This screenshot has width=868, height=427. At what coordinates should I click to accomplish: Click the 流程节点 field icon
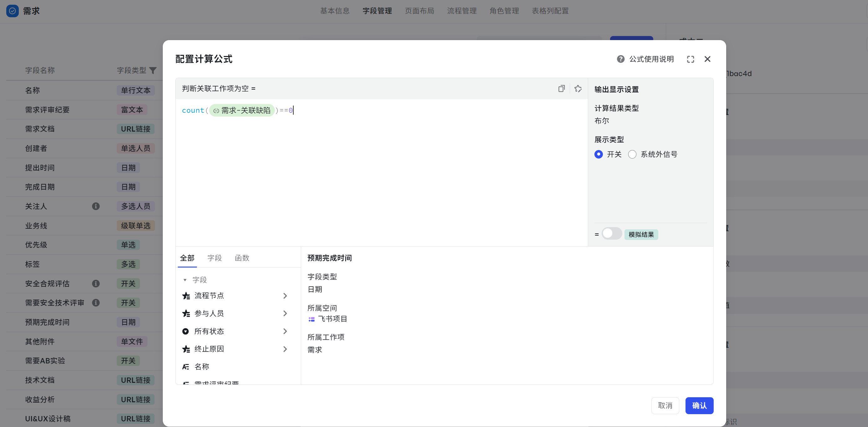(x=186, y=296)
